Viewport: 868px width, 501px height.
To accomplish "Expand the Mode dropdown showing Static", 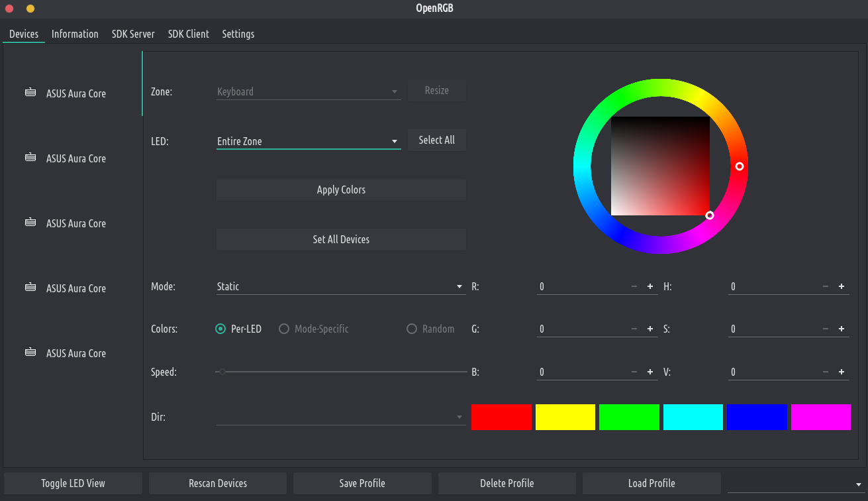I will point(340,286).
